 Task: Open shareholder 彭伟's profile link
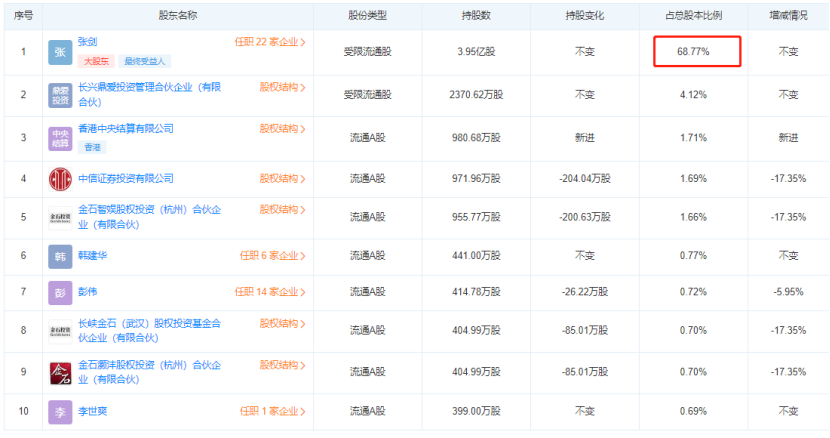click(x=87, y=291)
